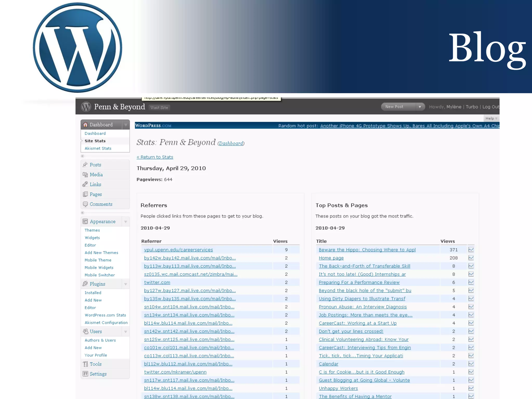Click the Links chain icon
The width and height of the screenshot is (532, 399).
pyautogui.click(x=85, y=184)
